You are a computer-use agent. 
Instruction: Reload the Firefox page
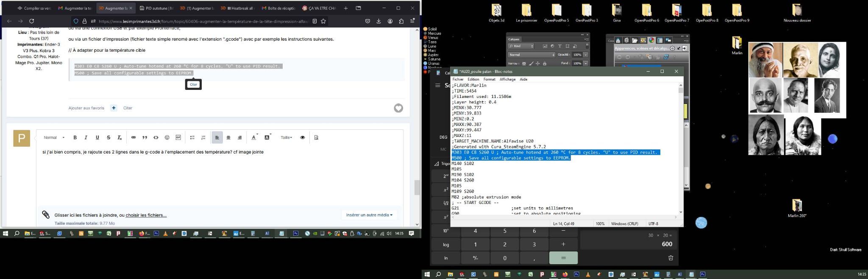pyautogui.click(x=31, y=21)
